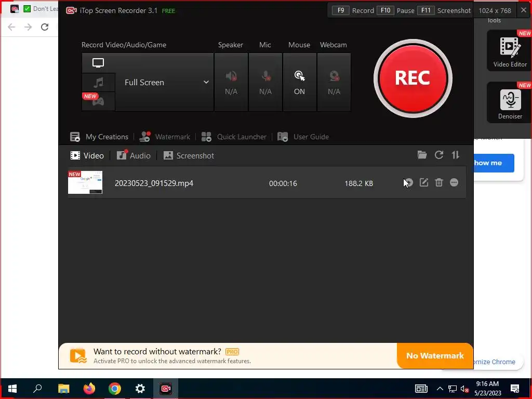Open the notification center
The height and width of the screenshot is (399, 532).
tap(515, 389)
